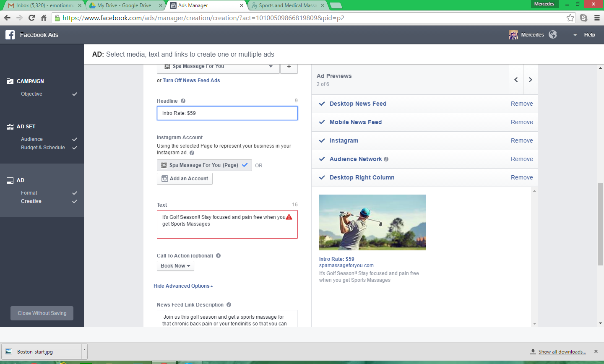Click the Close Without Saving button
Image resolution: width=604 pixels, height=364 pixels.
tap(42, 313)
